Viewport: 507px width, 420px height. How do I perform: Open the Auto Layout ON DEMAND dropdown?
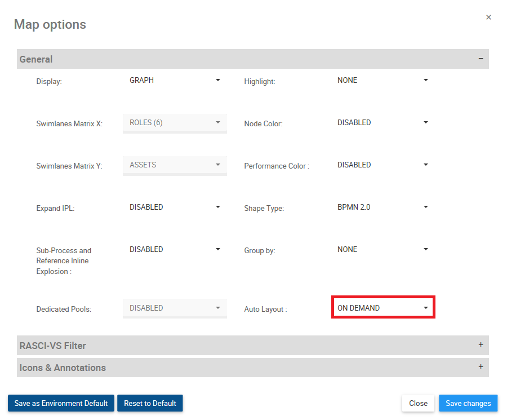pos(383,308)
